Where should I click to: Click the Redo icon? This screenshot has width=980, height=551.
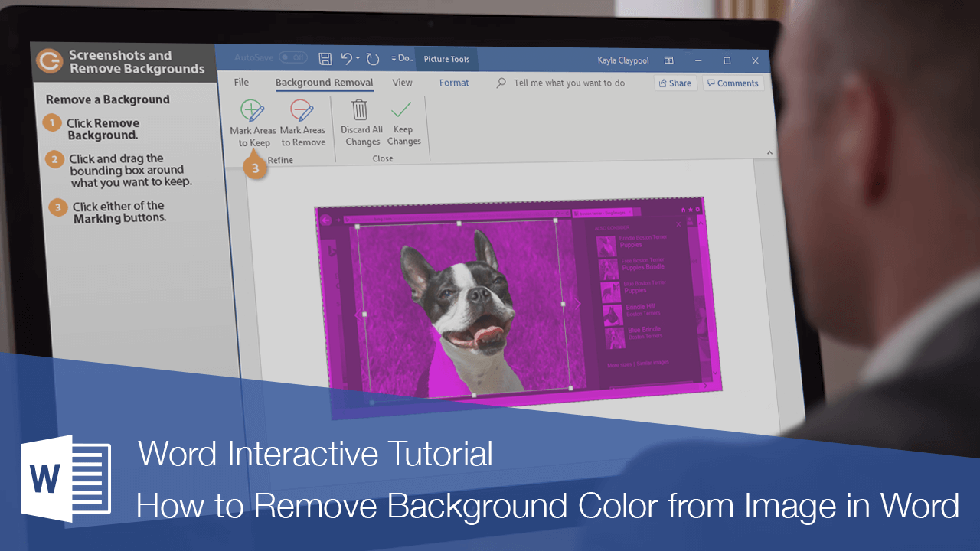coord(371,59)
